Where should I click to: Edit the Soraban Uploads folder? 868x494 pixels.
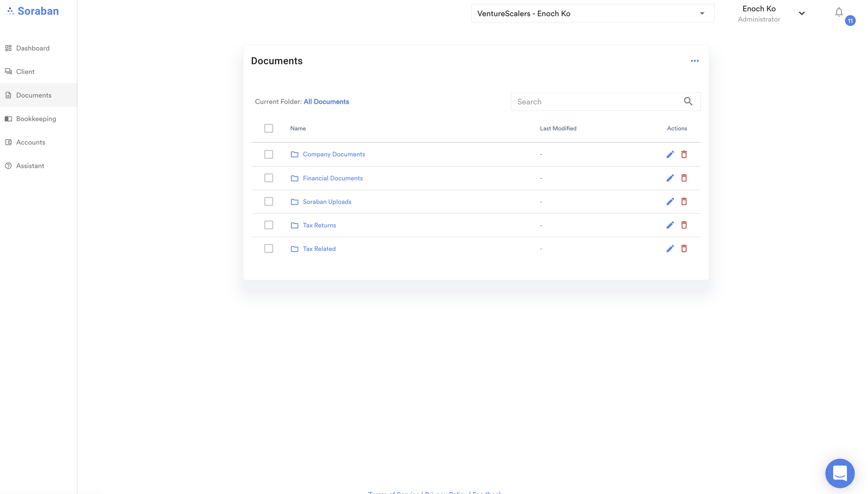(x=670, y=201)
